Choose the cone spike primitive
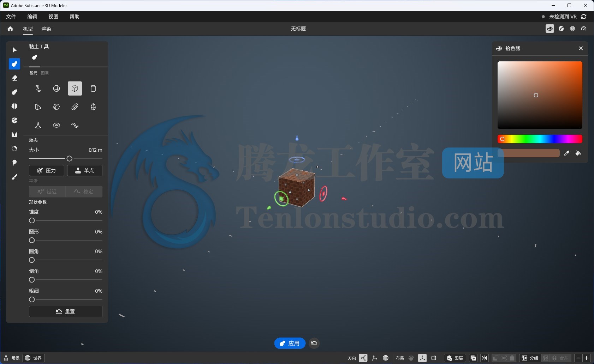This screenshot has width=594, height=364. [38, 125]
